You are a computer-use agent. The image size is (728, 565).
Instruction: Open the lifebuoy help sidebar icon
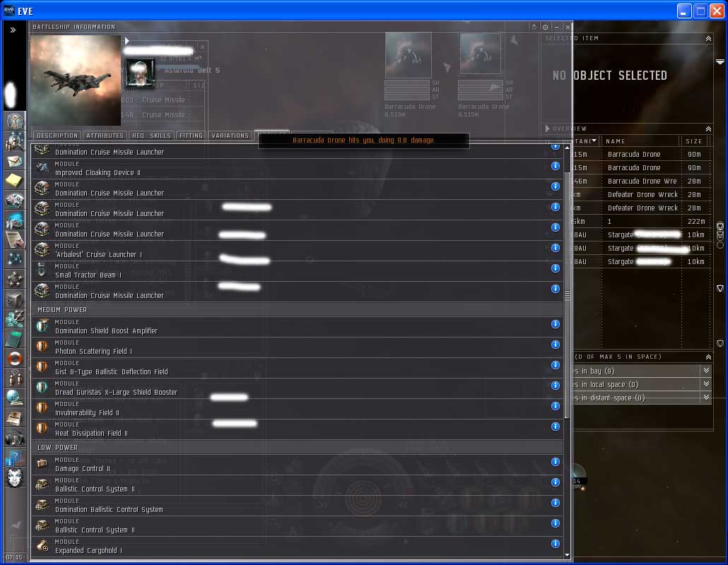(x=15, y=359)
